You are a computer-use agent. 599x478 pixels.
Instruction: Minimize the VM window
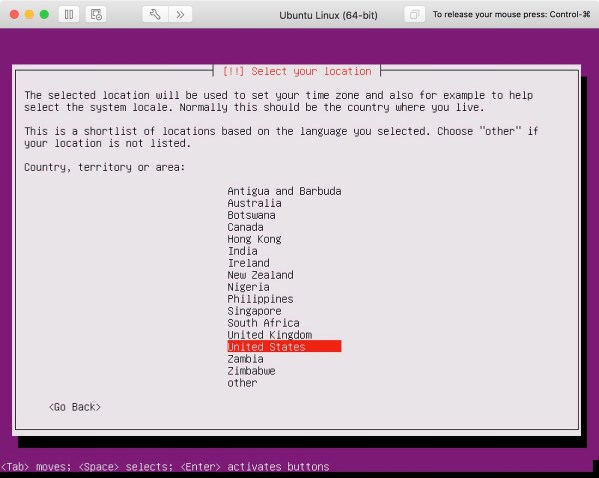(29, 15)
